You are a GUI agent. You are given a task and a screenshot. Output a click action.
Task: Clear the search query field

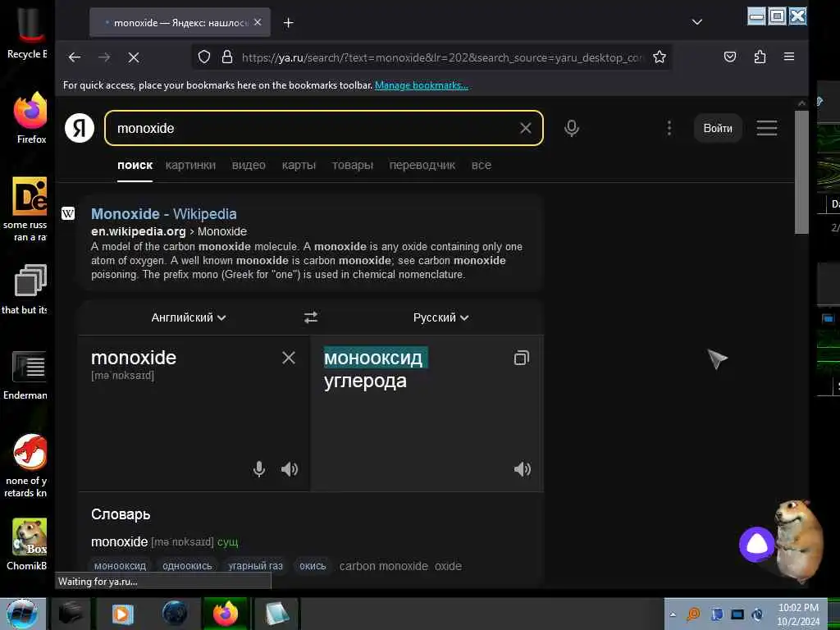tap(526, 128)
